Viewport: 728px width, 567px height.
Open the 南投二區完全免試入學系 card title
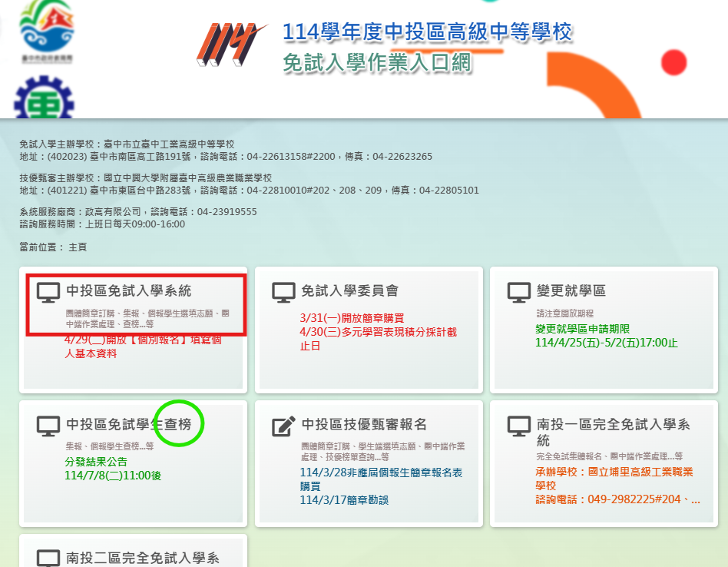pyautogui.click(x=143, y=559)
